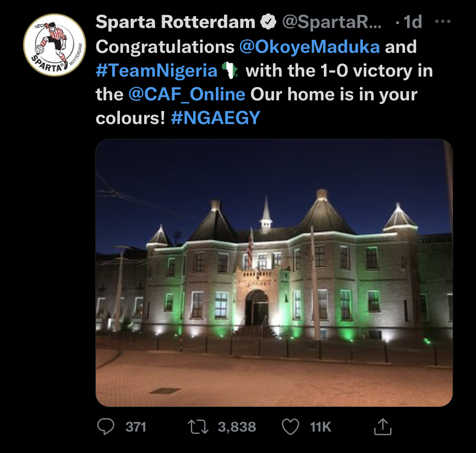The image size is (476, 453).
Task: Enlarge the green-lit castle photo
Action: pyautogui.click(x=274, y=273)
